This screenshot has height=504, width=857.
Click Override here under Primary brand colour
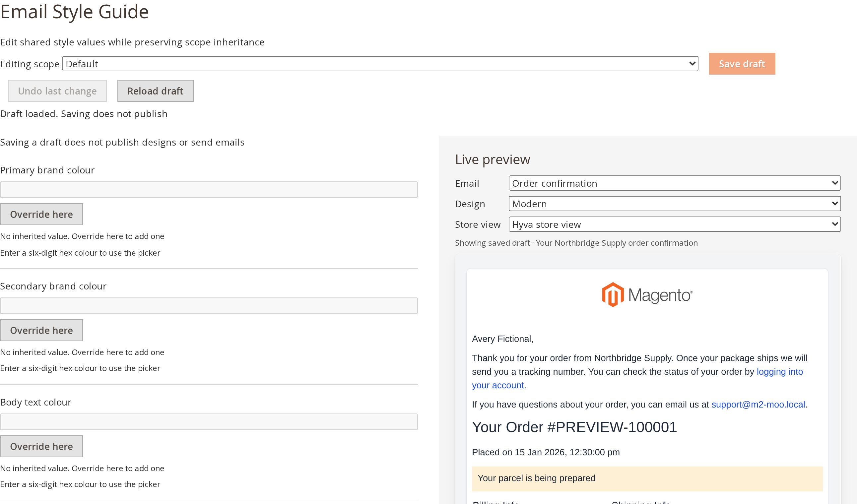[41, 214]
